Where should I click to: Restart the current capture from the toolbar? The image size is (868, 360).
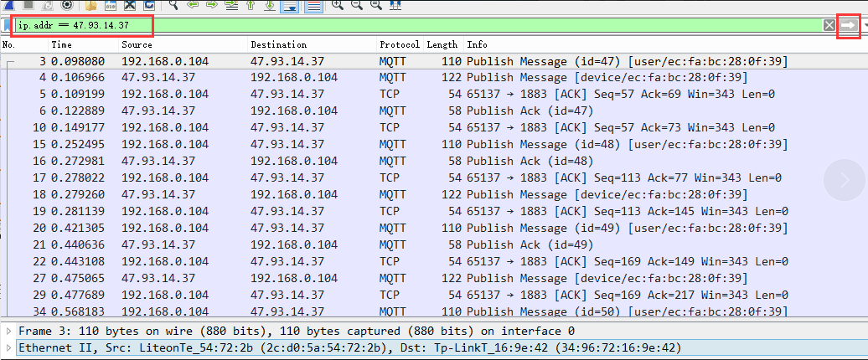point(48,5)
